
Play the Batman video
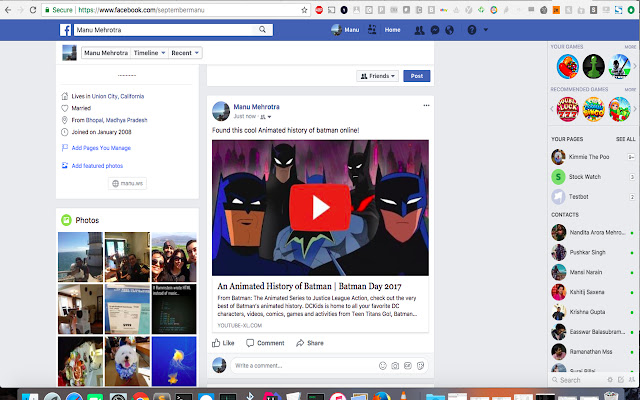pyautogui.click(x=320, y=207)
